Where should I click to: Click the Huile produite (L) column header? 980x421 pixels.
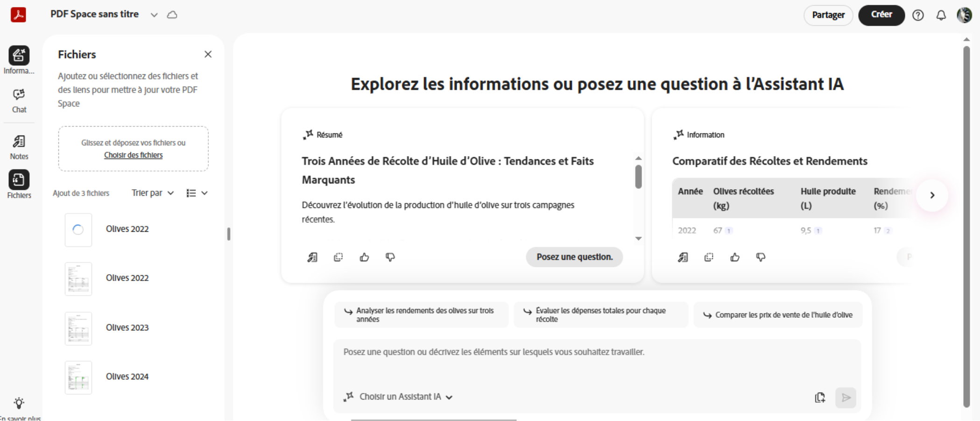(828, 199)
